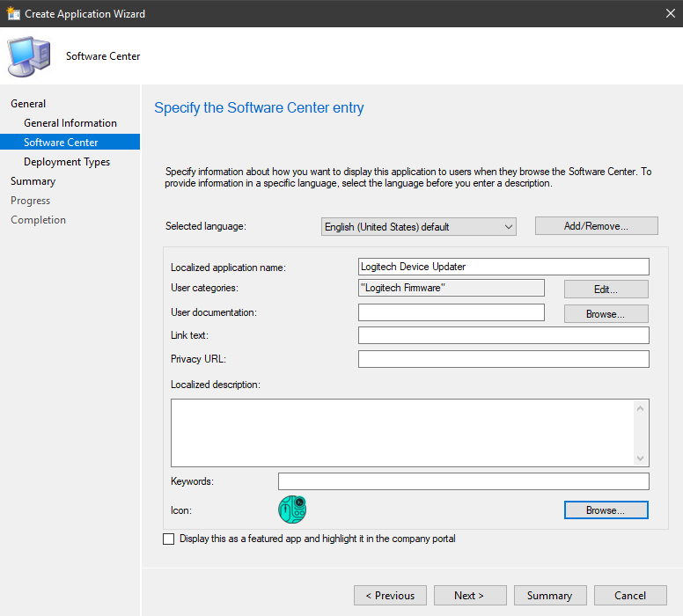Close the Create Application Wizard window
Image resolution: width=683 pixels, height=616 pixels.
(x=671, y=13)
